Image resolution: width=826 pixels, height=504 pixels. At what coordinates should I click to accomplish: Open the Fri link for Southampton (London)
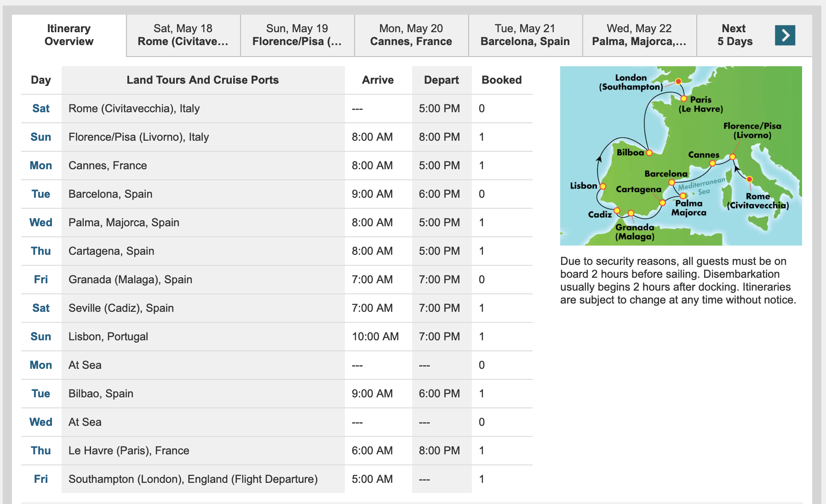(x=41, y=479)
